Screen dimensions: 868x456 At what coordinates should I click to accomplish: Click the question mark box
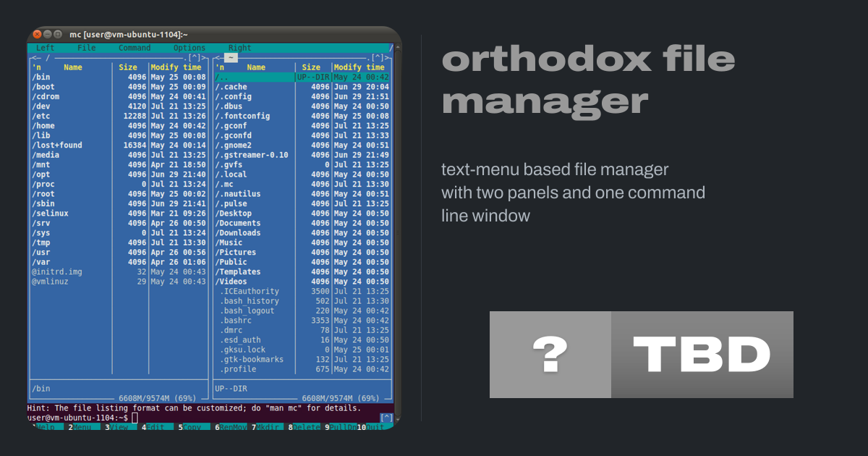click(x=550, y=355)
